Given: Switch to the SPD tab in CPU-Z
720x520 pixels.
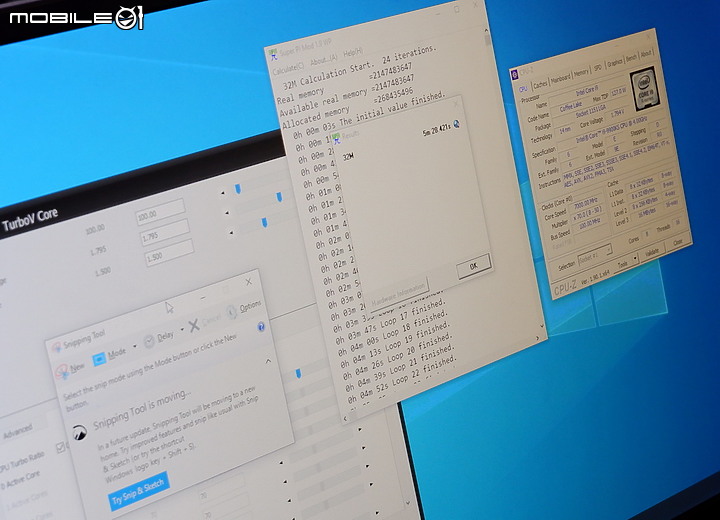Looking at the screenshot, I should (x=597, y=68).
